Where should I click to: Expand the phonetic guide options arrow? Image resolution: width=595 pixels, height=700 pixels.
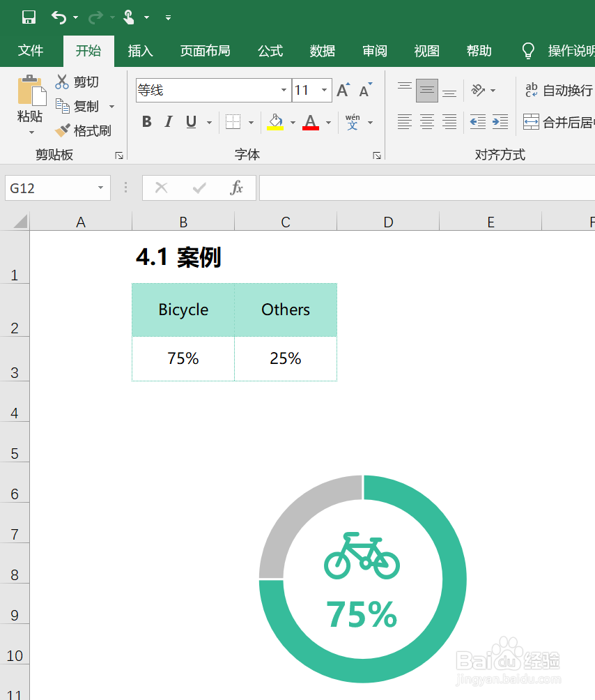pyautogui.click(x=370, y=122)
